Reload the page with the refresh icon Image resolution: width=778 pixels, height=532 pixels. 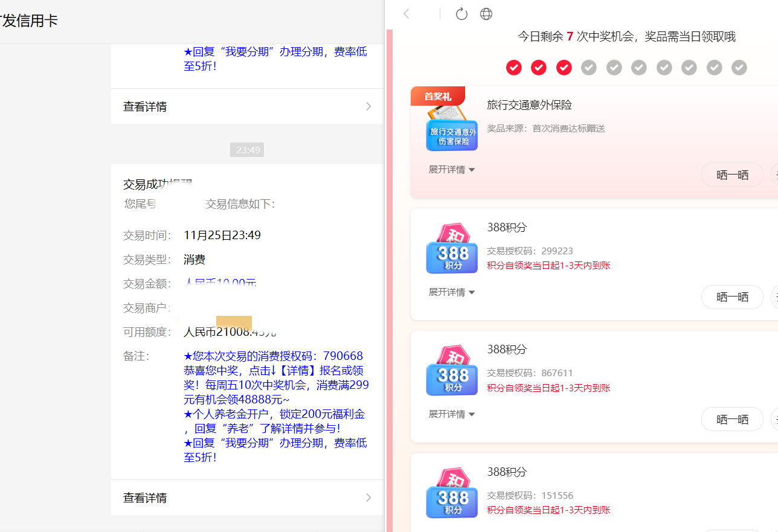[x=461, y=14]
